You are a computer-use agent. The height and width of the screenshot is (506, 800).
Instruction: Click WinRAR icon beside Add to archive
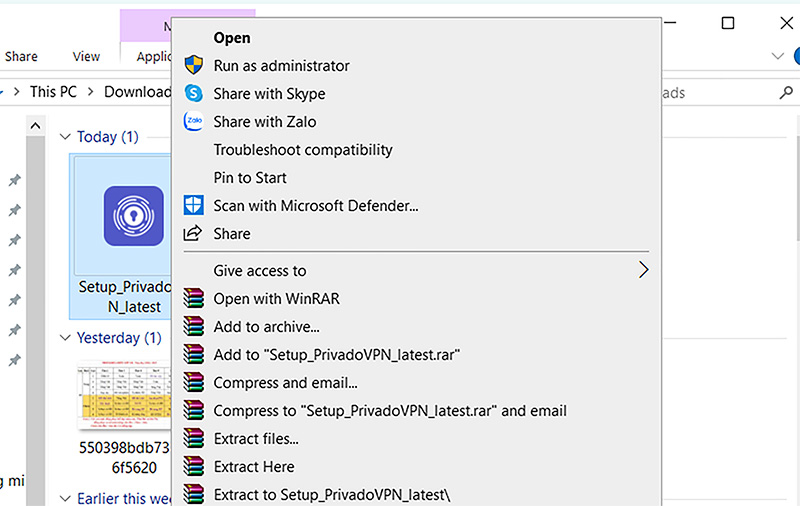tap(193, 326)
